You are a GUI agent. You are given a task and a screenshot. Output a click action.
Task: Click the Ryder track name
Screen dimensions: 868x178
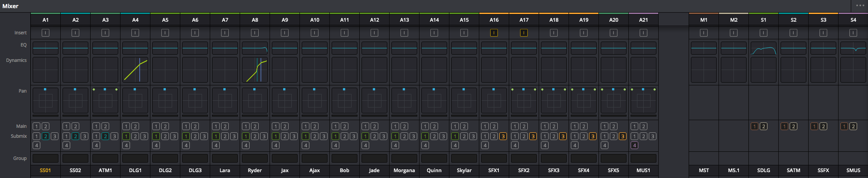(x=255, y=170)
